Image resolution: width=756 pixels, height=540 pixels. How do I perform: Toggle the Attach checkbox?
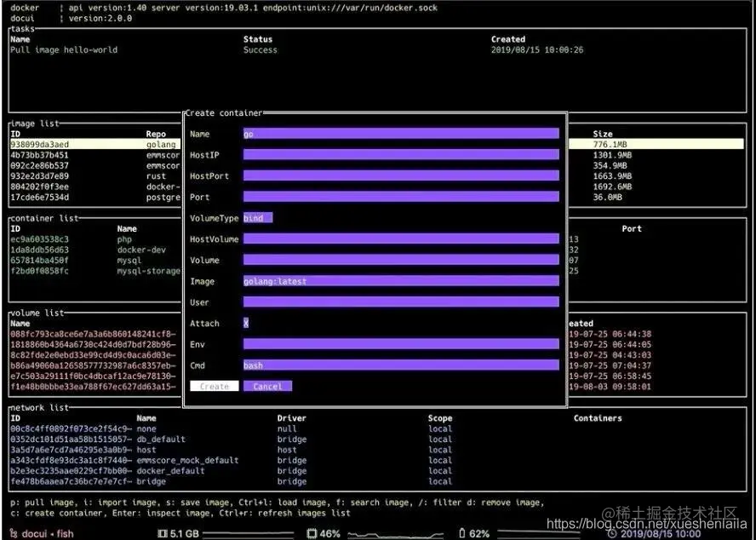(246, 324)
